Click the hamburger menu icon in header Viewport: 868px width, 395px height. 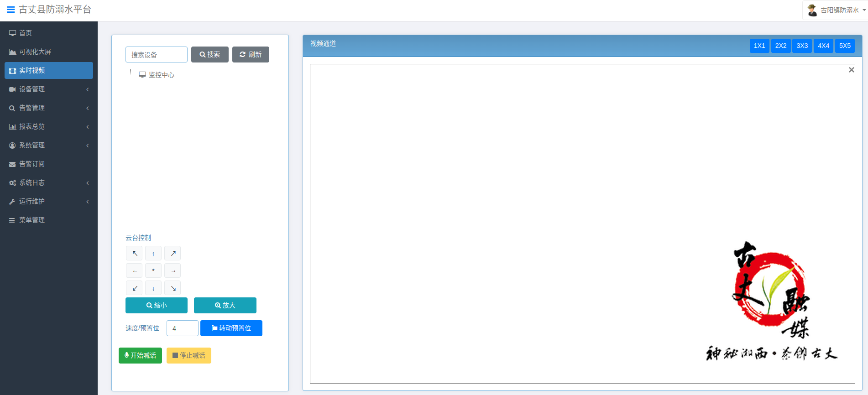10,10
